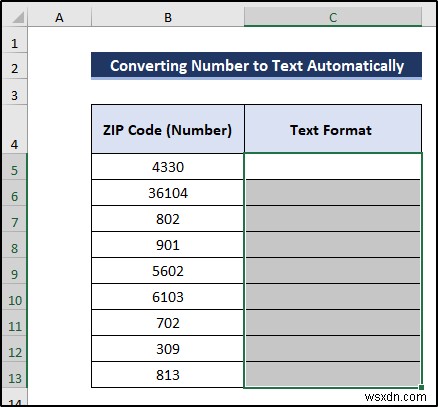The width and height of the screenshot is (438, 407).
Task: Click the Select All corner triangle
Action: coord(17,17)
